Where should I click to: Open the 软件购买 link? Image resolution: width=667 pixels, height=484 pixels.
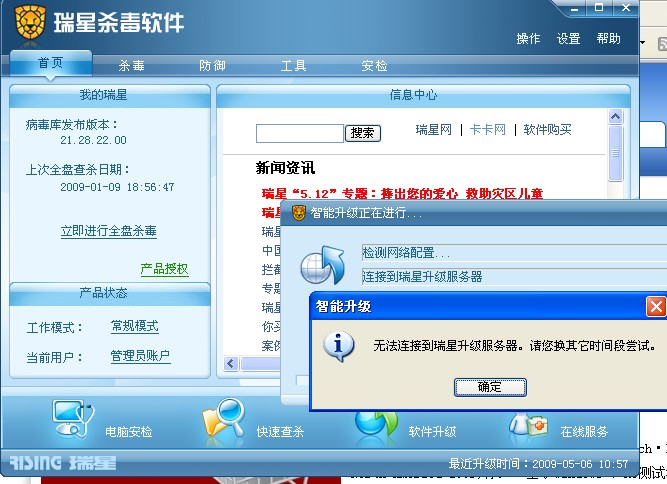coord(547,130)
